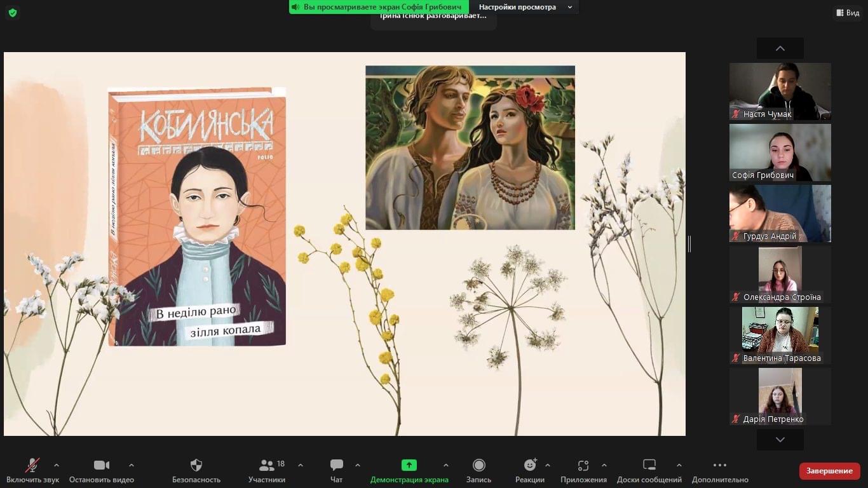Open audio options arrow beside microphone
This screenshot has height=488, width=868.
[57, 465]
